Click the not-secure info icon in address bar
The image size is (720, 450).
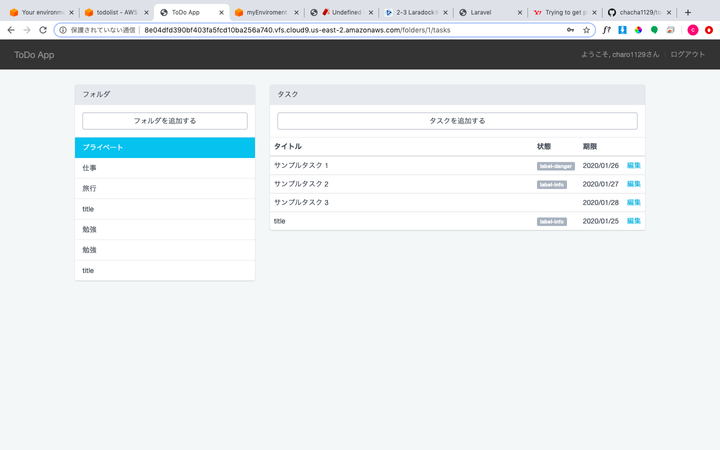pos(63,30)
